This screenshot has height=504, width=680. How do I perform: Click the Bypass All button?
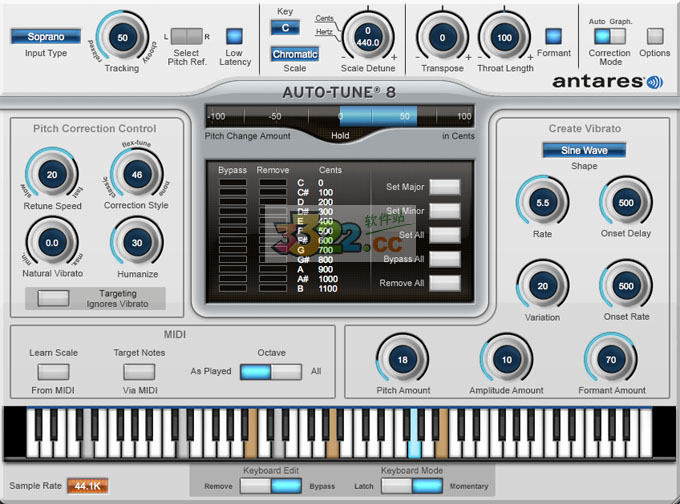(445, 259)
